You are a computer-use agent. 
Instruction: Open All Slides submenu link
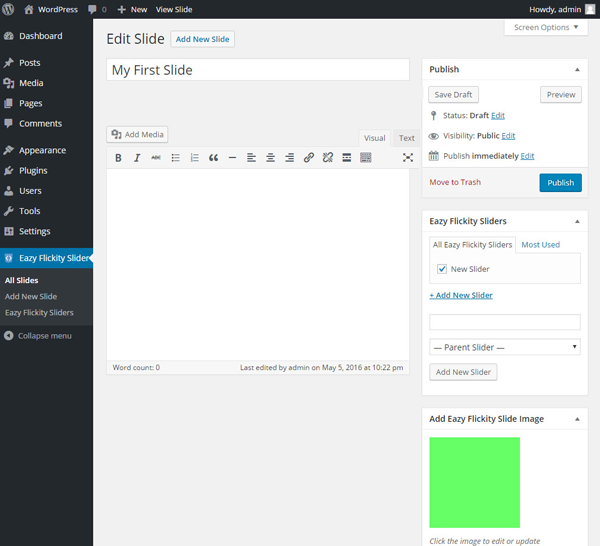pyautogui.click(x=21, y=280)
